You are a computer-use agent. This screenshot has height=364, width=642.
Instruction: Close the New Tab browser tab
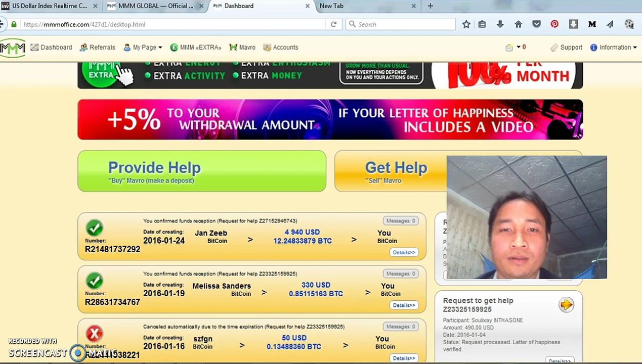tap(413, 6)
